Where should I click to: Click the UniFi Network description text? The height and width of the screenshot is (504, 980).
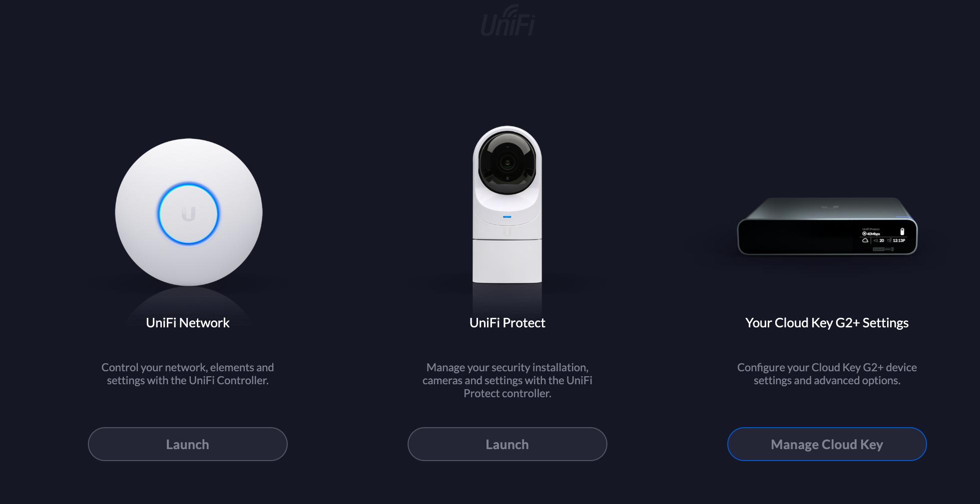[x=188, y=374]
